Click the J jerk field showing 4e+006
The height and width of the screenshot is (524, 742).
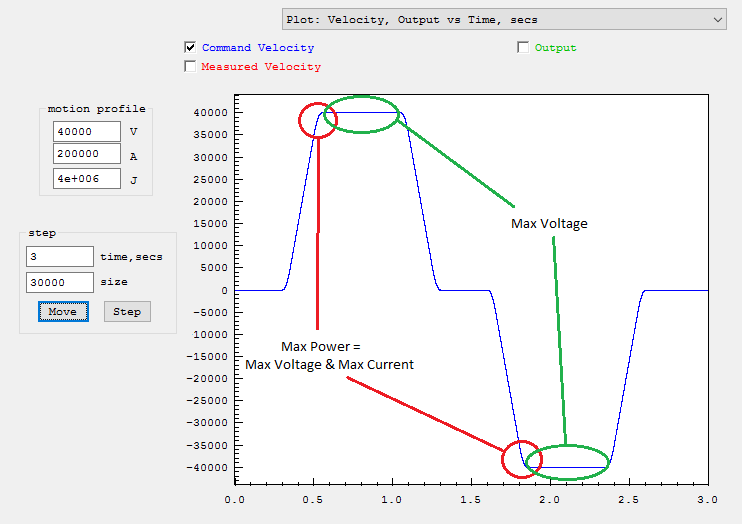click(x=86, y=180)
